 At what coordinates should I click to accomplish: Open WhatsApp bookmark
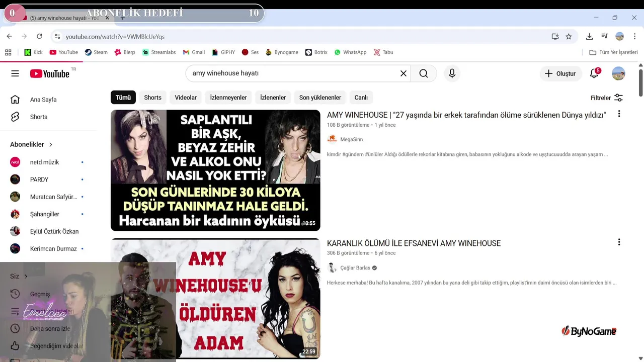pos(350,52)
